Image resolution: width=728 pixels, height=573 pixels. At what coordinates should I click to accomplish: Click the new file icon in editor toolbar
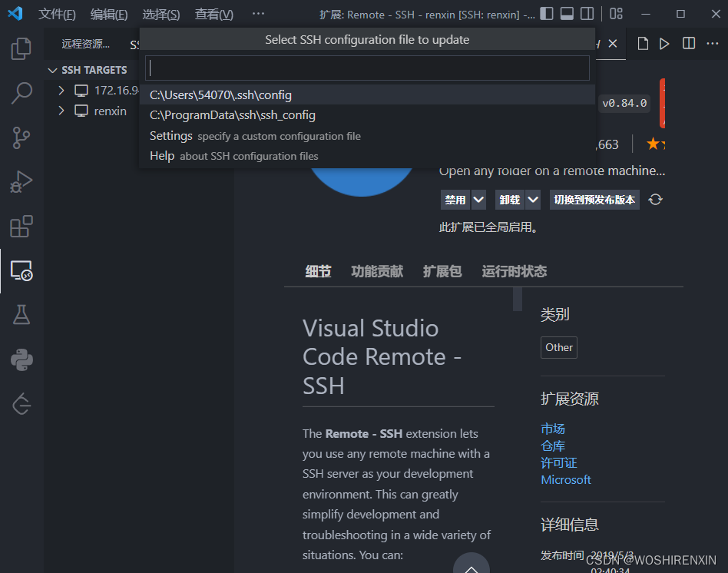tap(643, 44)
